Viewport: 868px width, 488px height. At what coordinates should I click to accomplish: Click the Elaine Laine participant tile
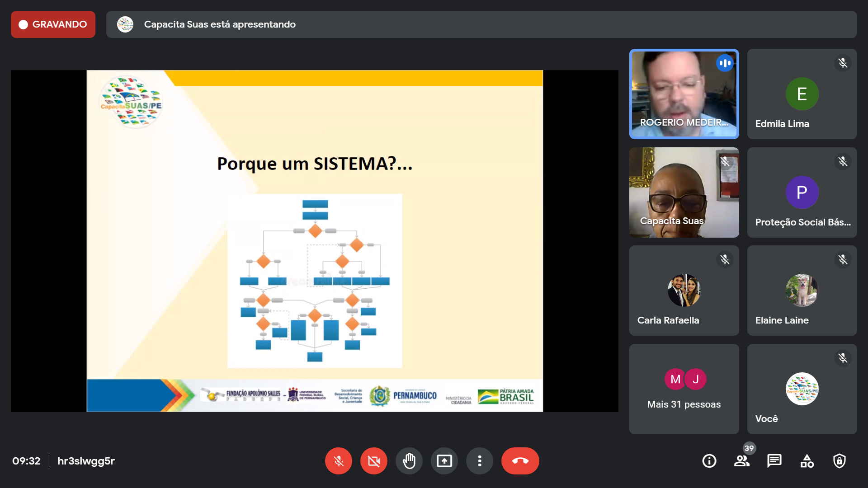[x=802, y=291]
